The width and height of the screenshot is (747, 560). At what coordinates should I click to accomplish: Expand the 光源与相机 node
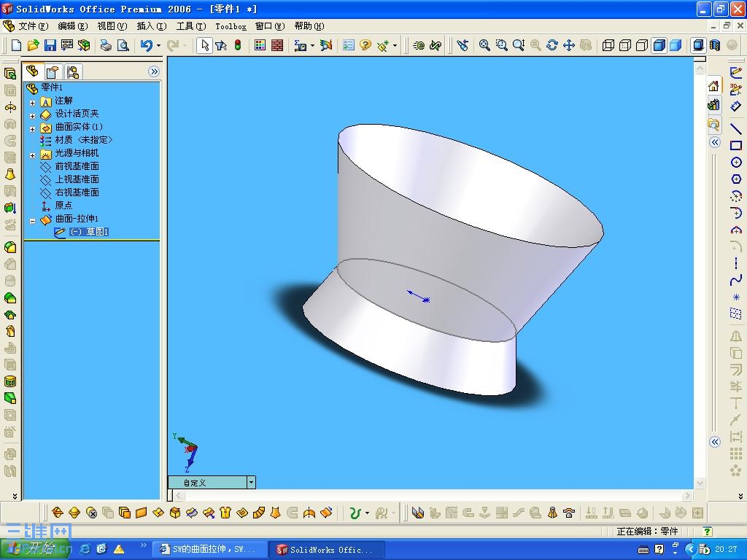pos(32,155)
